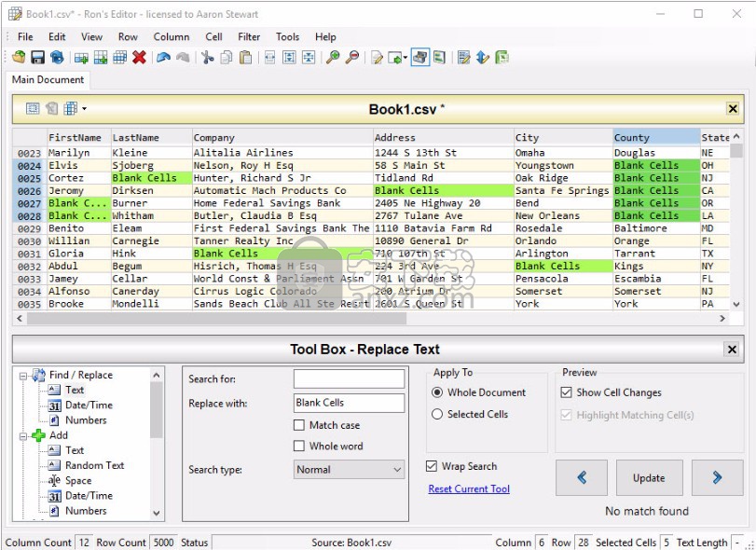Collapse the Find / Replace tree node
Screen dimensions: 756x550
click(23, 376)
